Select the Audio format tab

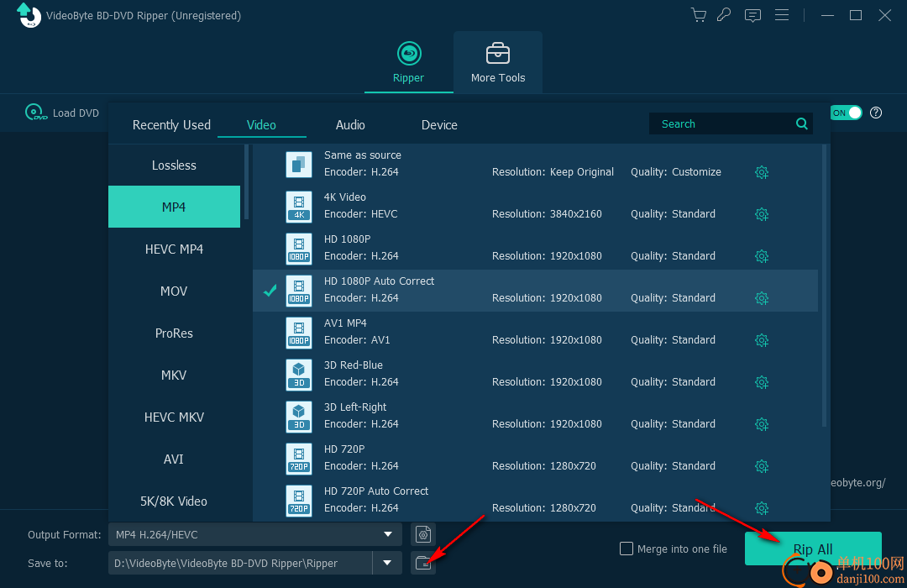(x=350, y=124)
